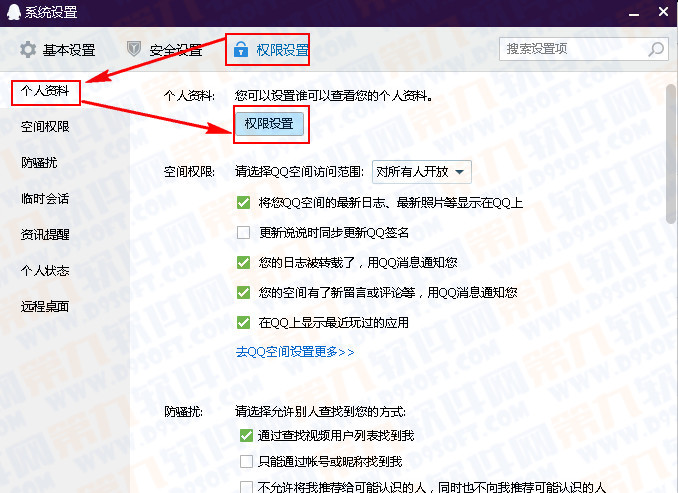
Task: Select 个人资料 in the sidebar
Action: point(45,91)
